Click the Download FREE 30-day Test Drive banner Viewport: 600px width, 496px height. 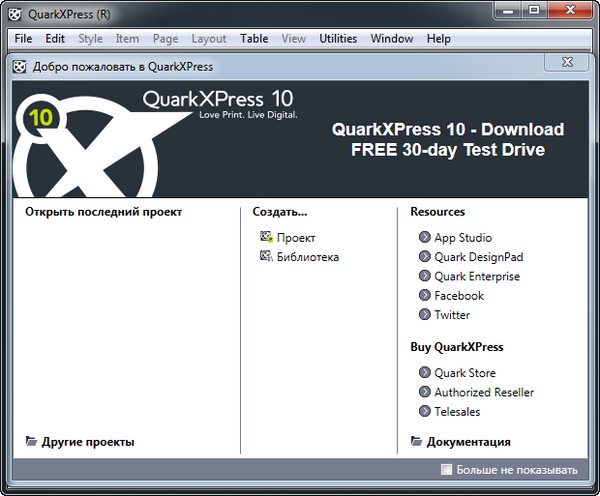tap(447, 139)
